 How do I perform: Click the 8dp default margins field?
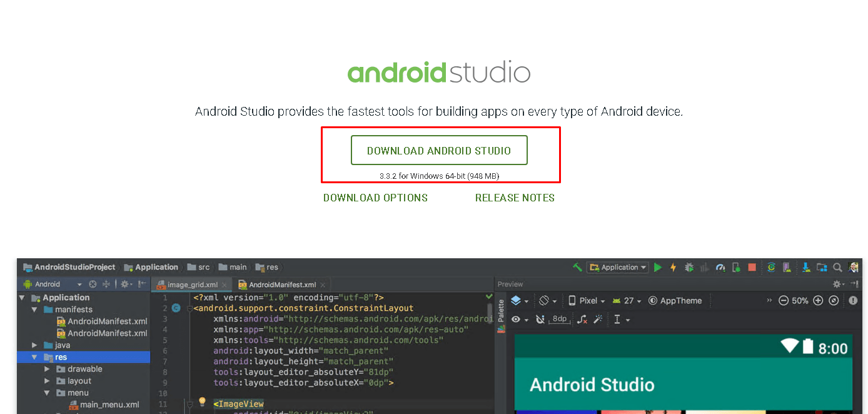(559, 319)
